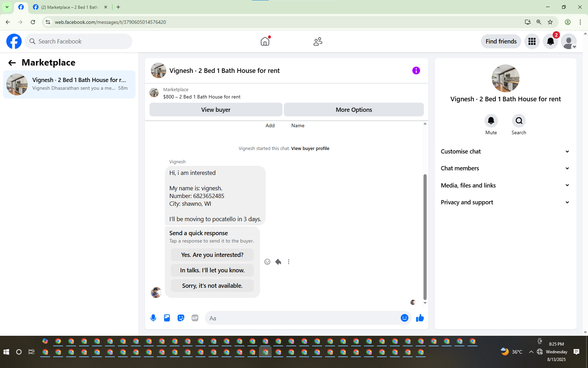
Task: Open Chrome profile icon
Action: pos(568,22)
